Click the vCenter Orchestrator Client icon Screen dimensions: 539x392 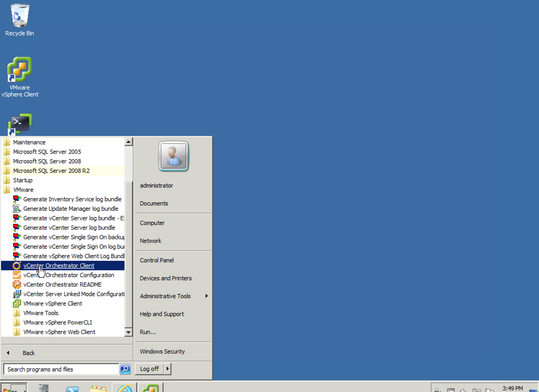pyautogui.click(x=17, y=266)
